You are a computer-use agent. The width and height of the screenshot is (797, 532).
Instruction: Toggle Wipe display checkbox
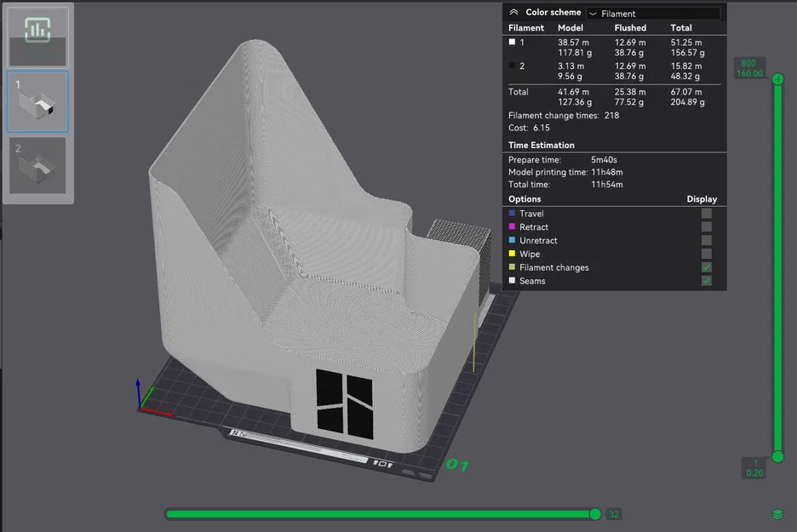[x=707, y=254]
